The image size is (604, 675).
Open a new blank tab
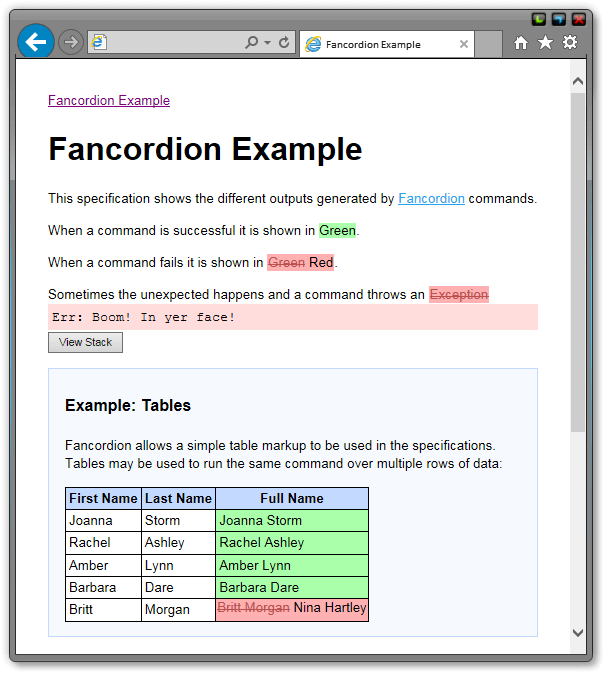click(488, 44)
